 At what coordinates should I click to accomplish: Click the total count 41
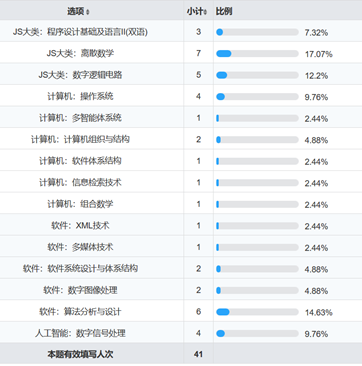point(198,354)
